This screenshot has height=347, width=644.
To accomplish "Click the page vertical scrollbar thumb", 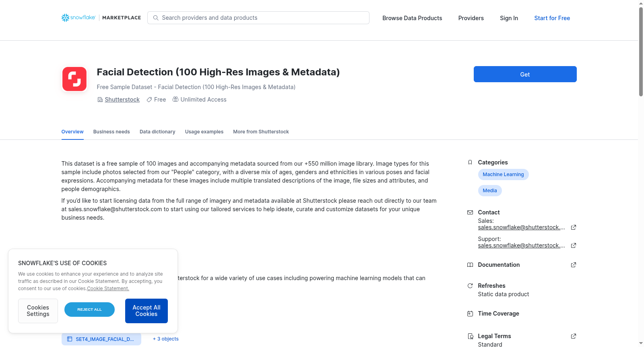I will click(x=641, y=52).
